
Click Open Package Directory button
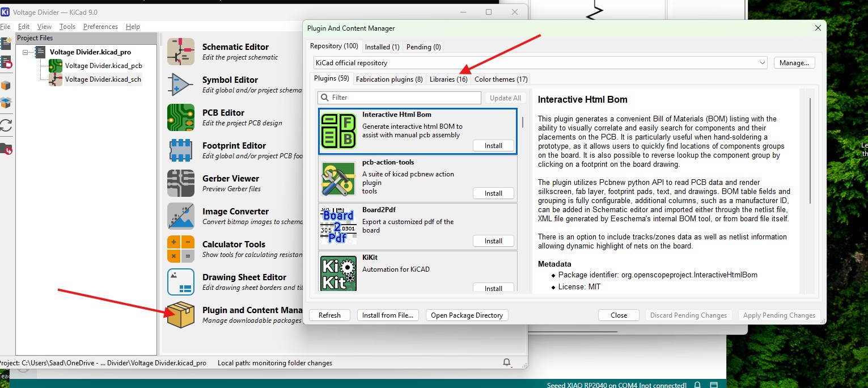(467, 315)
